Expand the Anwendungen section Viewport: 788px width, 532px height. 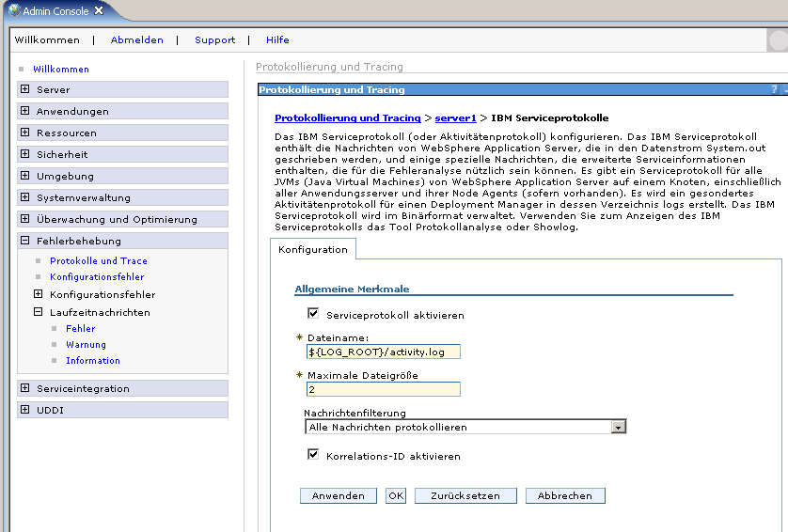pyautogui.click(x=24, y=111)
